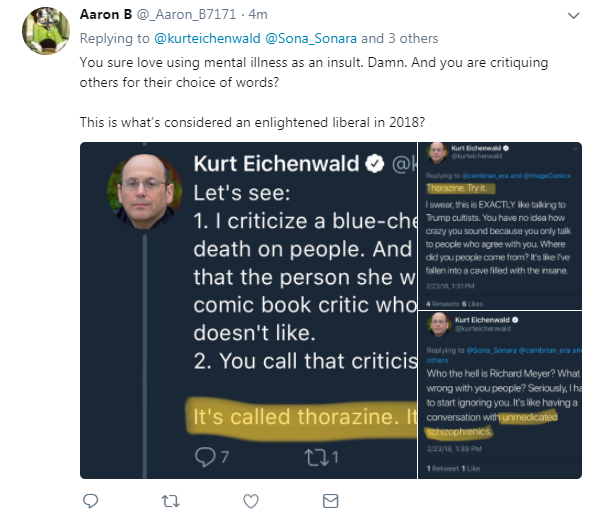The height and width of the screenshot is (510, 605).
Task: Open @kurteichenwald mention link
Action: click(207, 39)
